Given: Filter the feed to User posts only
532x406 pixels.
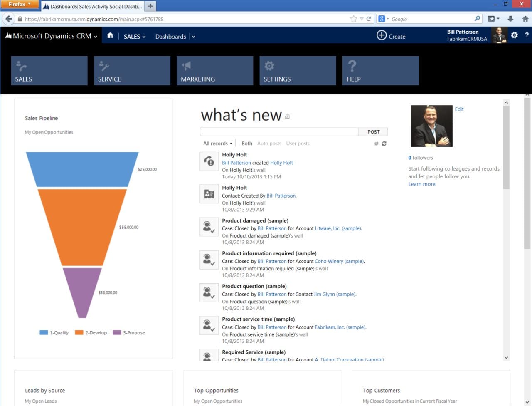Looking at the screenshot, I should (x=298, y=143).
